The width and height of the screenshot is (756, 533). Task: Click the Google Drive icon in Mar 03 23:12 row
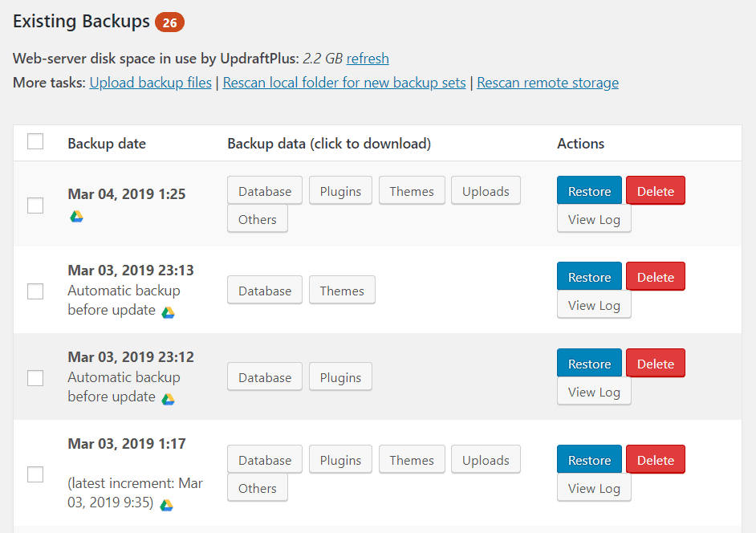coord(169,400)
